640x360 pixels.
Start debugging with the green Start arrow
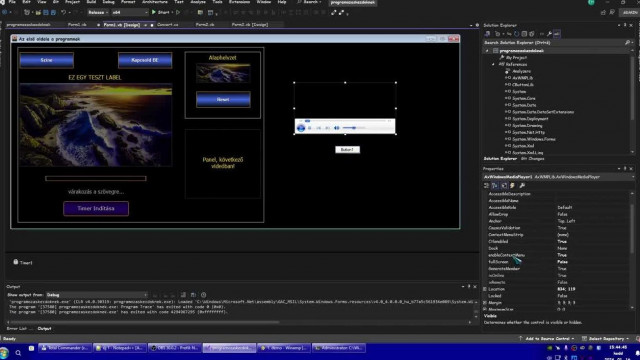tap(161, 12)
